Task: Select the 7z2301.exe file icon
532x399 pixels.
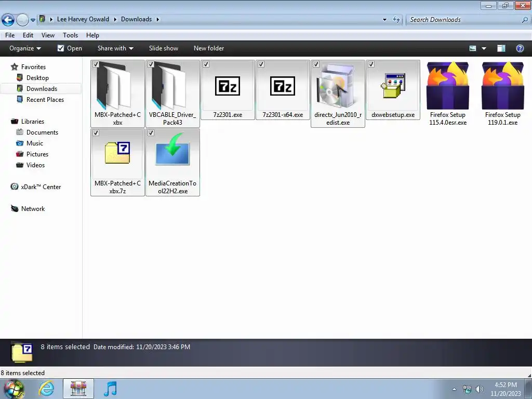Action: click(x=228, y=86)
